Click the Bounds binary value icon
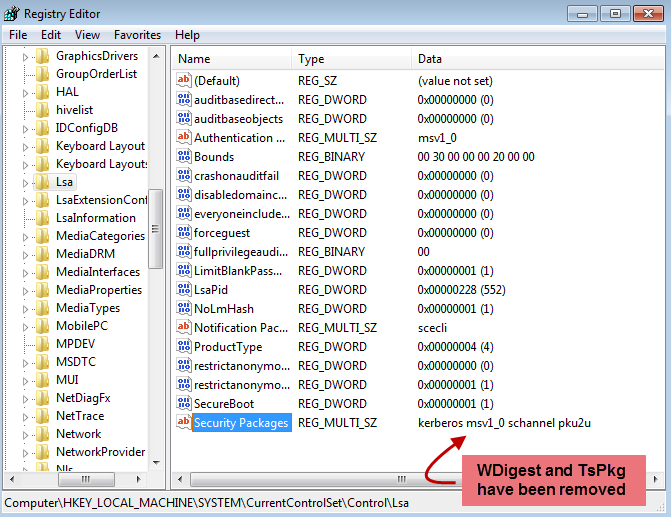The image size is (671, 517). (x=183, y=157)
